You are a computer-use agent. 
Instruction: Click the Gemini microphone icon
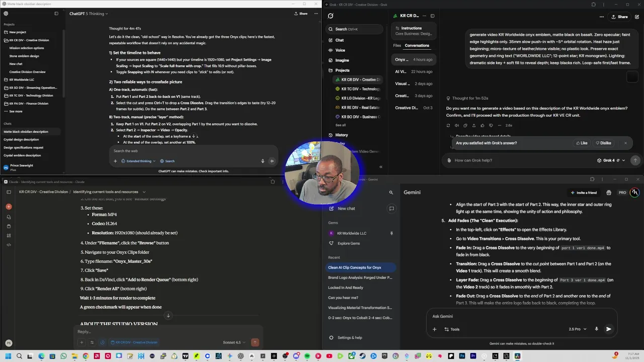[596, 329]
